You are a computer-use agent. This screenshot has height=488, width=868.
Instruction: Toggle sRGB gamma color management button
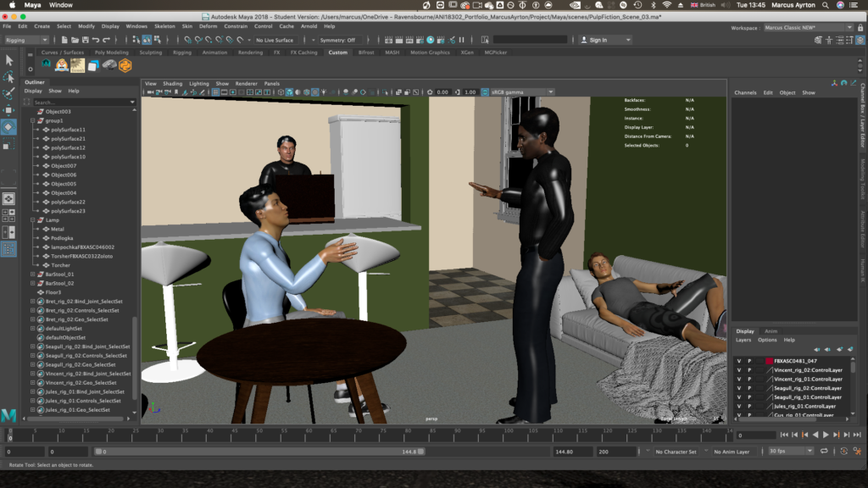484,92
